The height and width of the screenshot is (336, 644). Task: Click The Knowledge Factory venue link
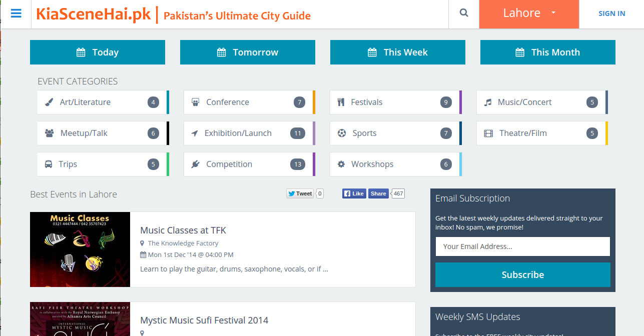point(183,243)
